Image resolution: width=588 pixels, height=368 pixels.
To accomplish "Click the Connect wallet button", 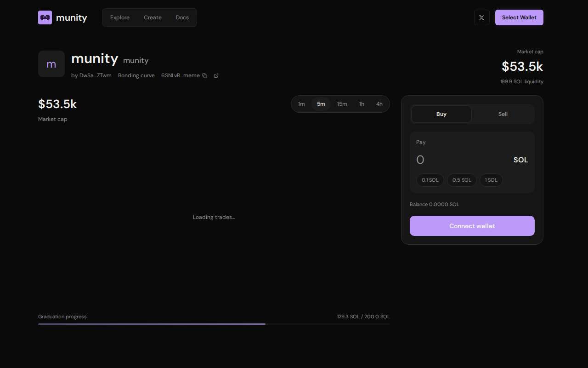I will [472, 226].
